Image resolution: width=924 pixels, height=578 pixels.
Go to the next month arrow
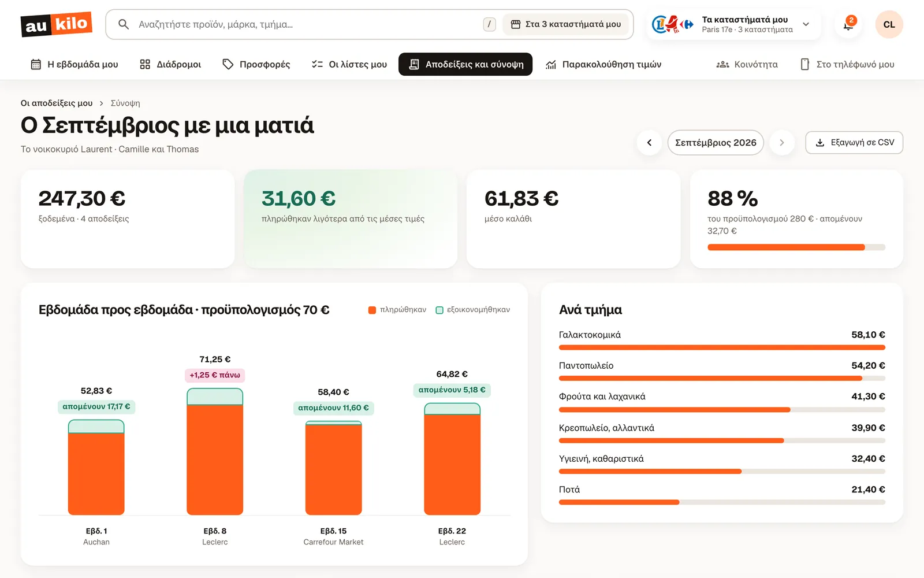click(x=782, y=143)
